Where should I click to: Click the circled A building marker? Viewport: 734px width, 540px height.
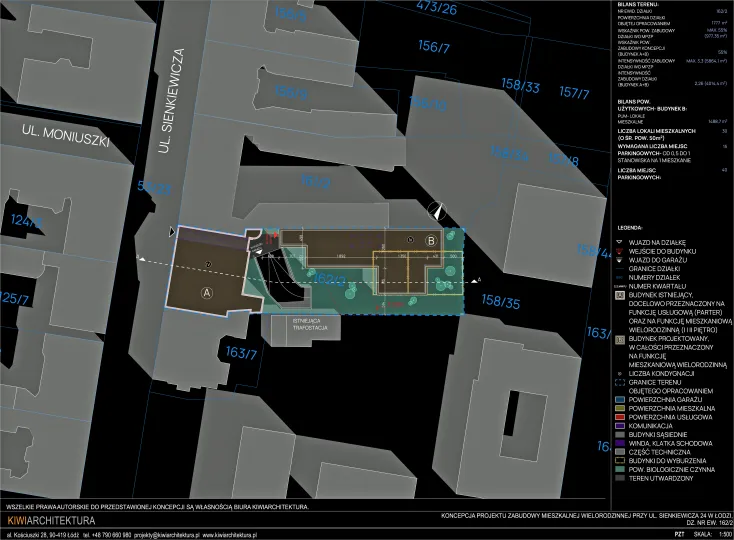[207, 293]
